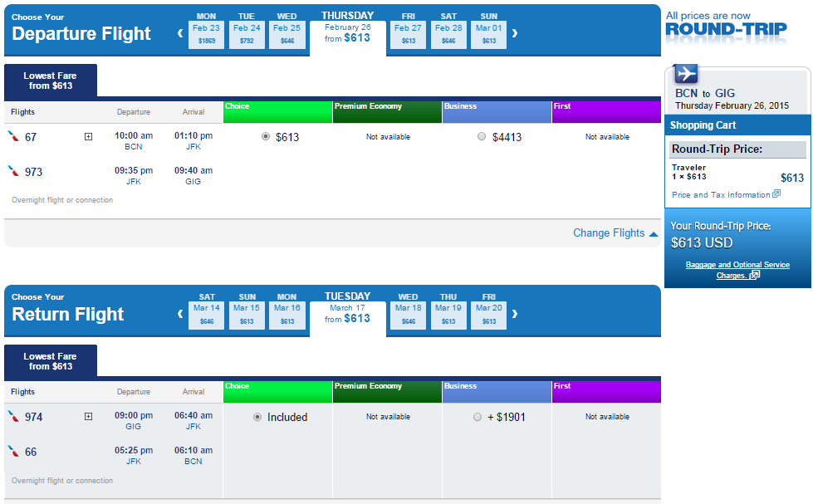
Task: Click arrival time 09:40 am GIG
Action: pos(193,175)
